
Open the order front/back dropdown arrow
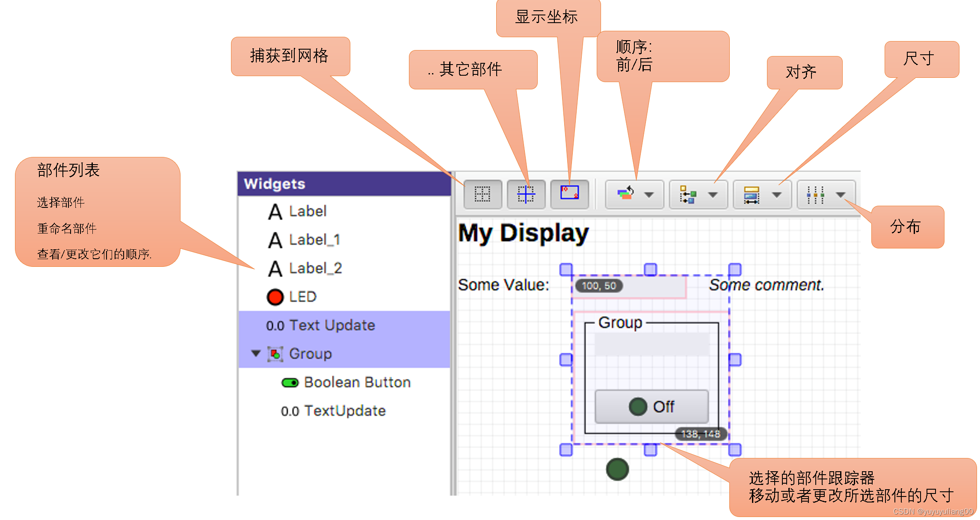coord(649,195)
